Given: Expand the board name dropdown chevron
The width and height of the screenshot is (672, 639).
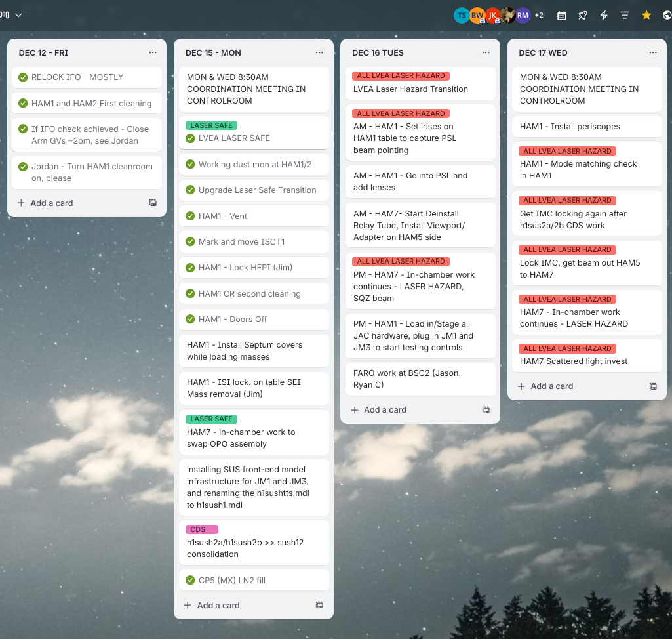Looking at the screenshot, I should pos(18,15).
